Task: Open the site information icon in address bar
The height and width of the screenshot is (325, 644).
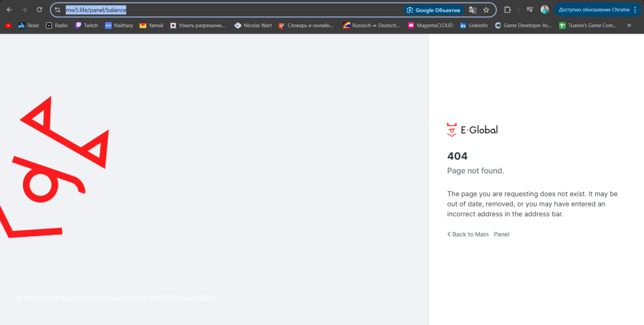Action: tap(57, 10)
